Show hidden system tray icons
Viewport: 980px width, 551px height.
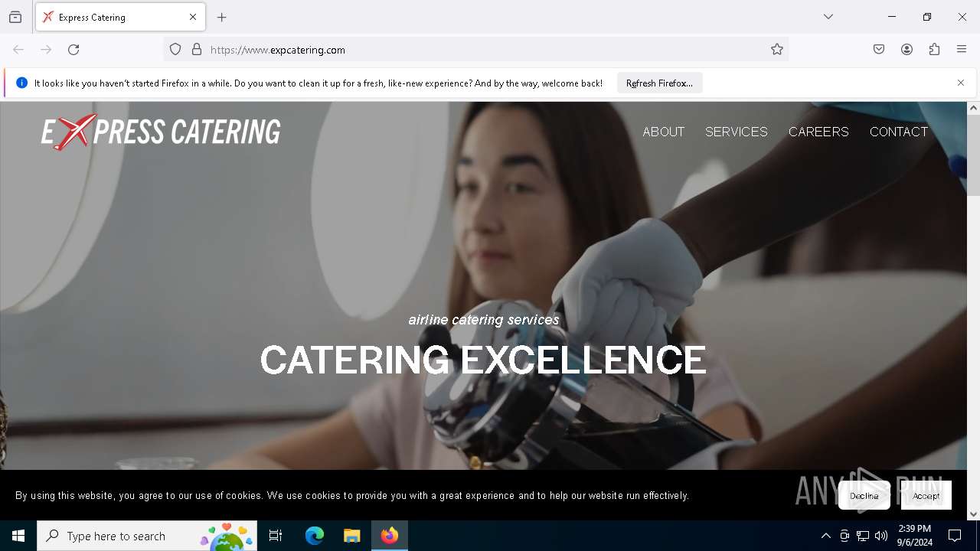(x=825, y=536)
